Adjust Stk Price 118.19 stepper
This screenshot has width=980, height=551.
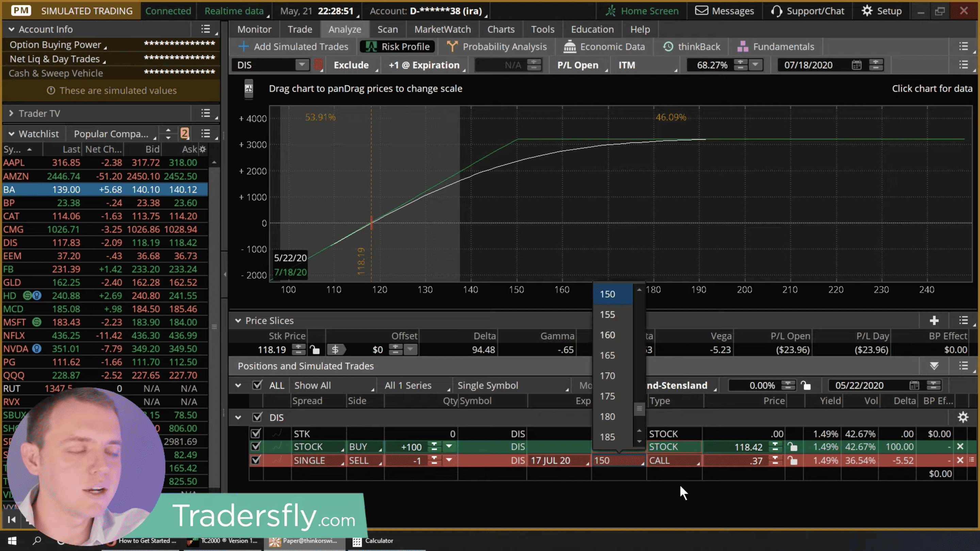[299, 349]
